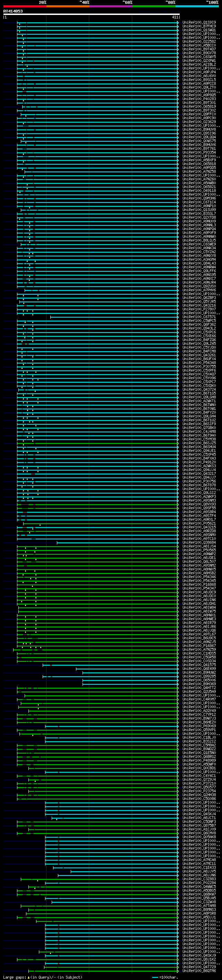Click the UniRef100_Q8VX93 hit name
The height and width of the screenshot is (980, 222).
(x=199, y=504)
